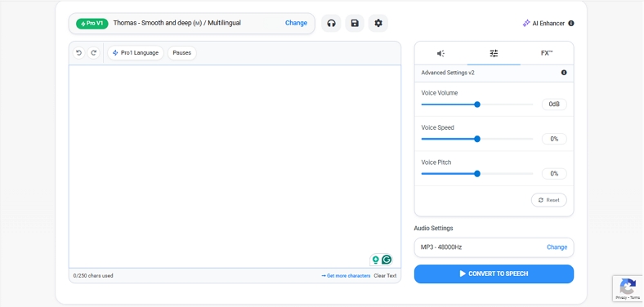Click the save floppy disk icon
This screenshot has width=644, height=307.
click(355, 24)
